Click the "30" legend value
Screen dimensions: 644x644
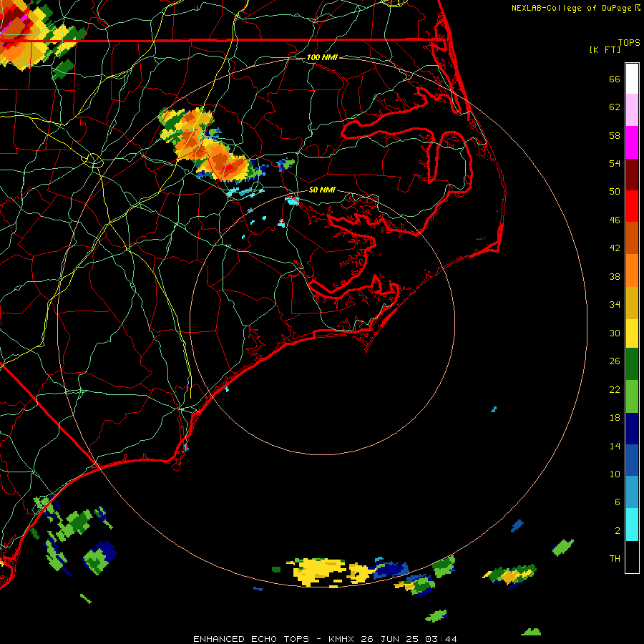pos(615,333)
